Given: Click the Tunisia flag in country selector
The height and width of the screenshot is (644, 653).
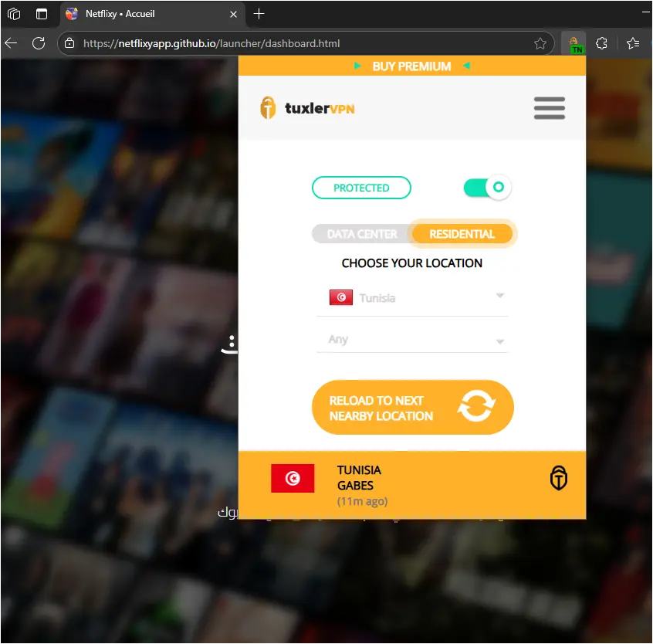Looking at the screenshot, I should pos(340,297).
